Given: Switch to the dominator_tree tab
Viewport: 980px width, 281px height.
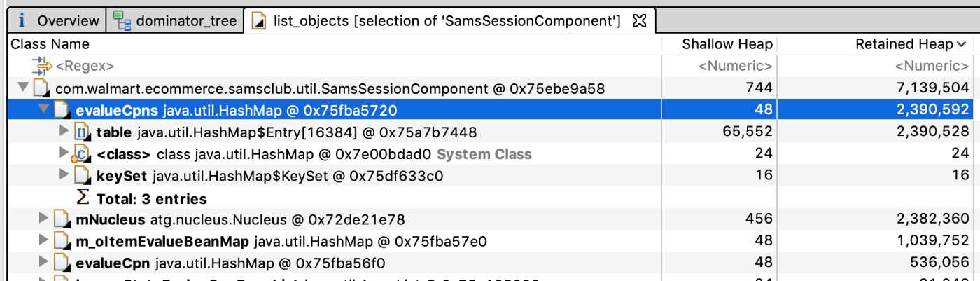Looking at the screenshot, I should click(x=176, y=21).
